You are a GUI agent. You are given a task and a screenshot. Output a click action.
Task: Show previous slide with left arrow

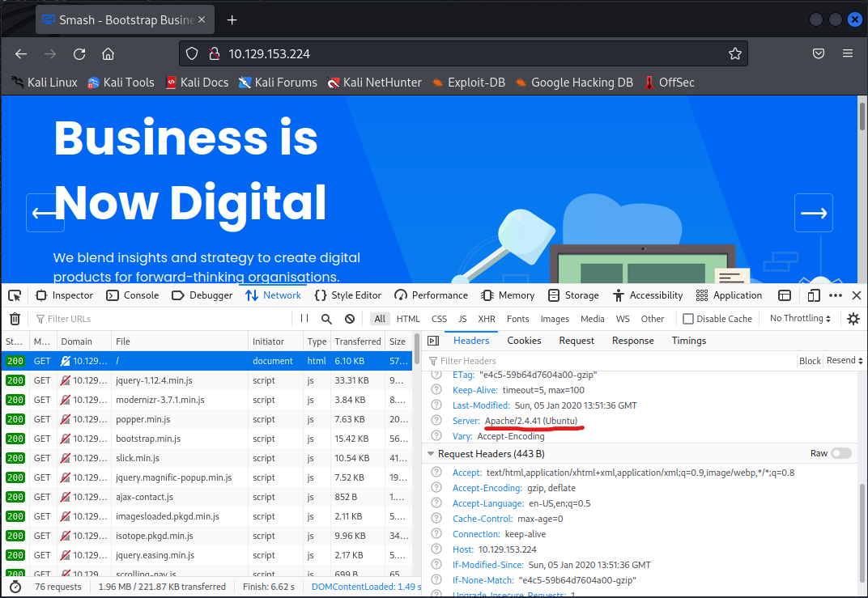click(45, 213)
